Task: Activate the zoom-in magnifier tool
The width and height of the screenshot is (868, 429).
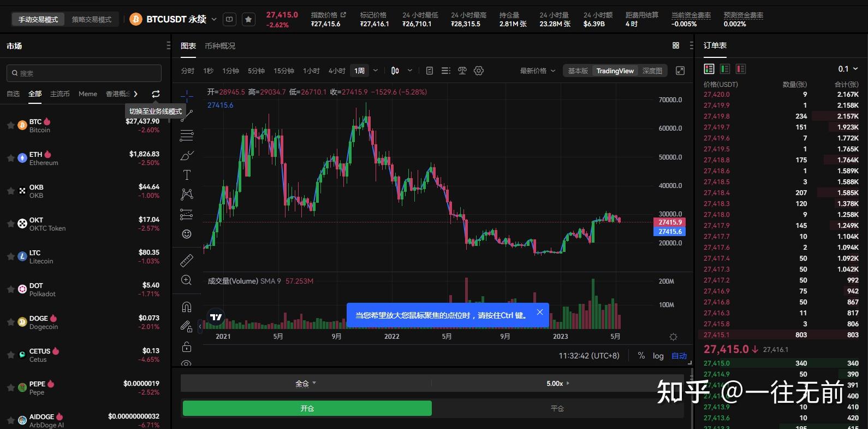Action: click(x=187, y=280)
